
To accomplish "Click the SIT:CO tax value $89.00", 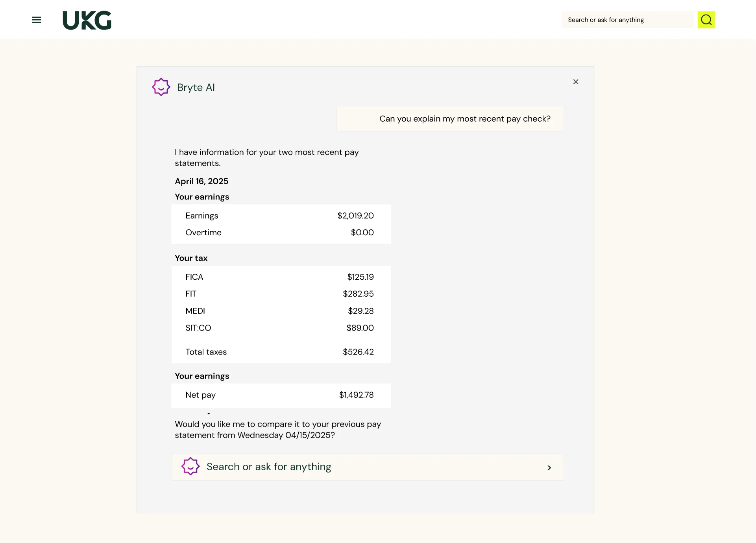I will coord(360,328).
